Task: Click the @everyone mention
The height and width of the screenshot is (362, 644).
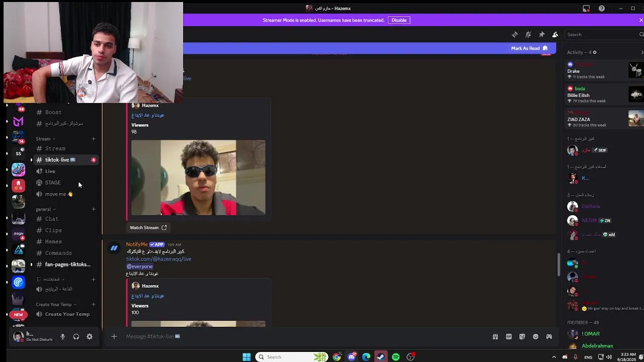Action: coord(139,266)
